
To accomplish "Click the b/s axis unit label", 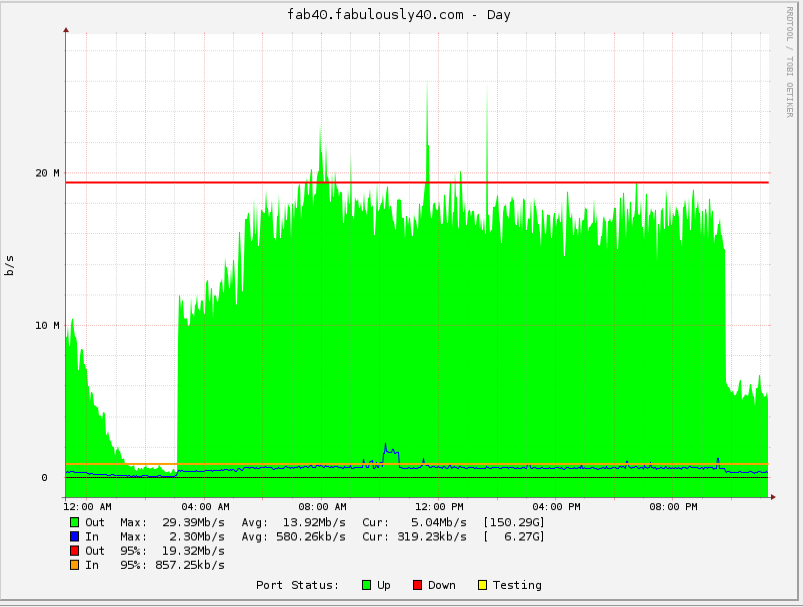I will pos(9,265).
